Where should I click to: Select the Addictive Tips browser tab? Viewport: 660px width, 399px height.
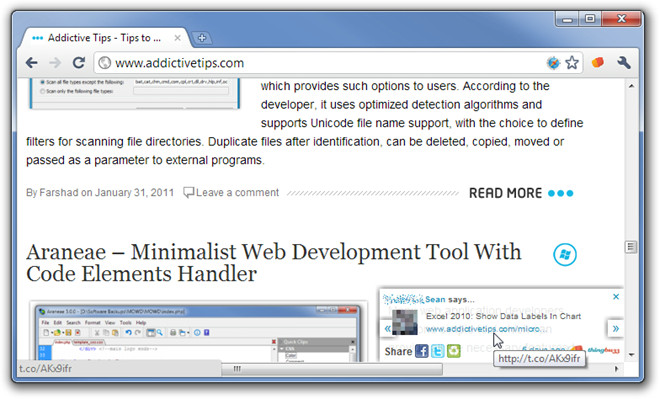[105, 38]
